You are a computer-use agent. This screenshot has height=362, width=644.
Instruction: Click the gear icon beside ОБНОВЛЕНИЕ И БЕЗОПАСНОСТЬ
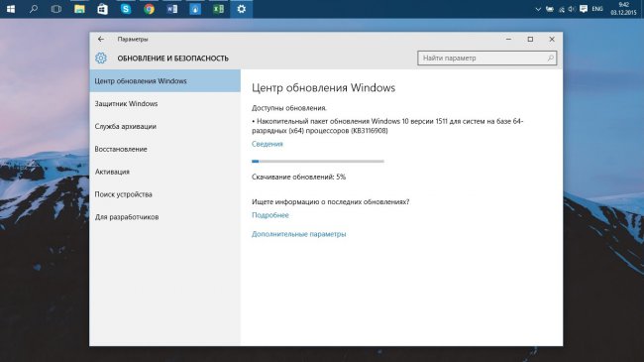click(101, 58)
